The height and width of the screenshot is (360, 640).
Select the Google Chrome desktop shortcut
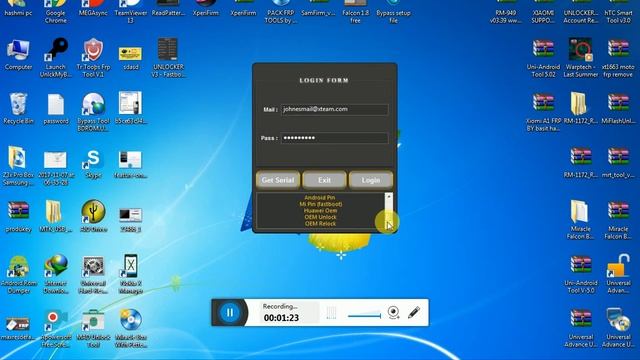pos(56,11)
